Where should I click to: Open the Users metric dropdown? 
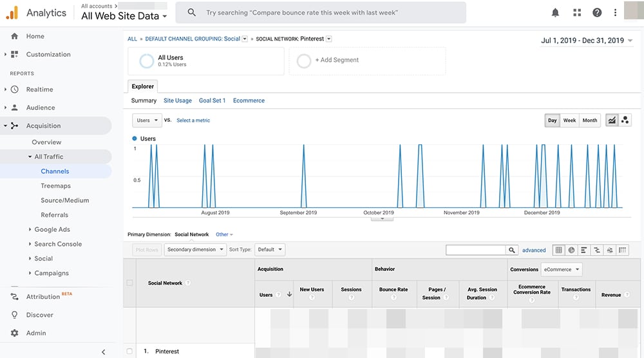pyautogui.click(x=147, y=120)
